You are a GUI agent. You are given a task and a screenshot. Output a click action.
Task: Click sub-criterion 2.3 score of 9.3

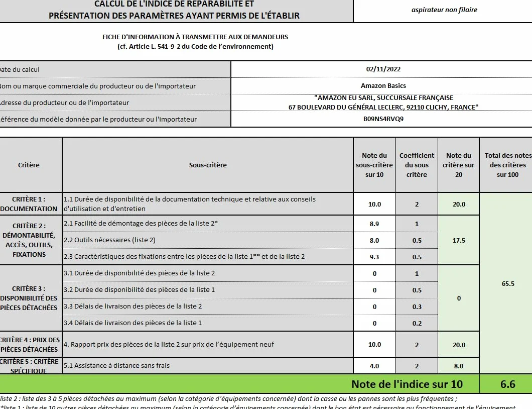click(374, 257)
